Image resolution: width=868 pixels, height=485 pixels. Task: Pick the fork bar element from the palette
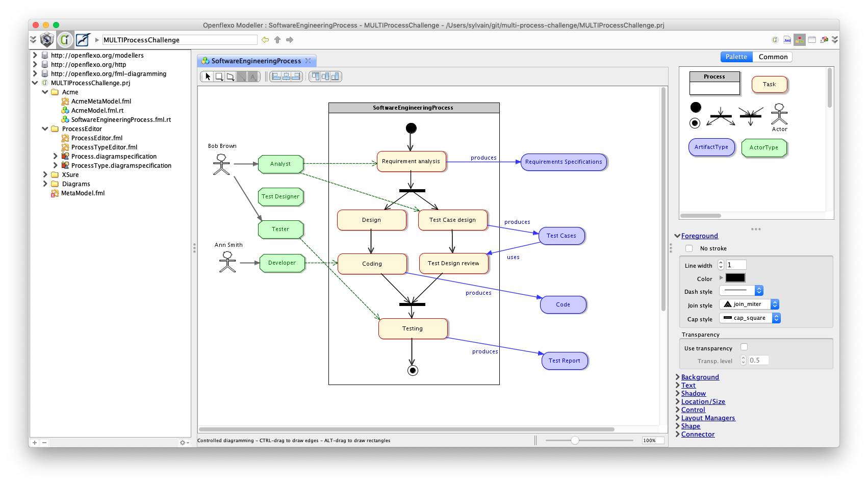pyautogui.click(x=721, y=116)
